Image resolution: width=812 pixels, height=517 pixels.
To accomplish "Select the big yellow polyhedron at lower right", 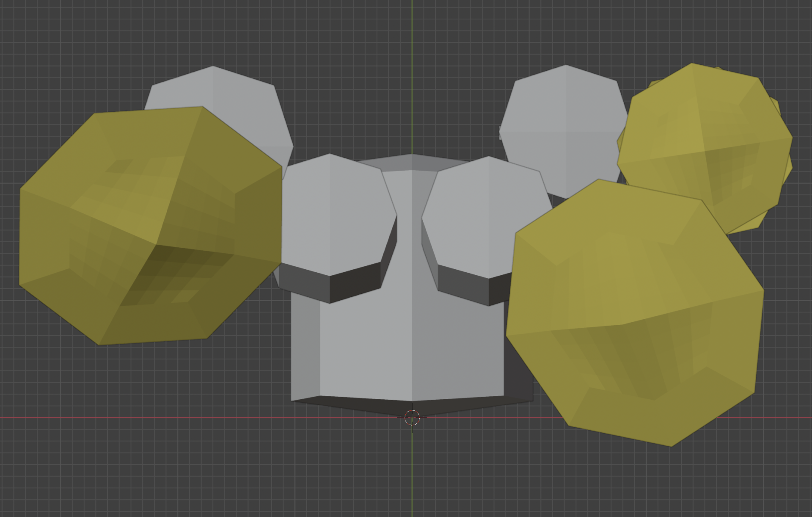I will click(x=635, y=313).
